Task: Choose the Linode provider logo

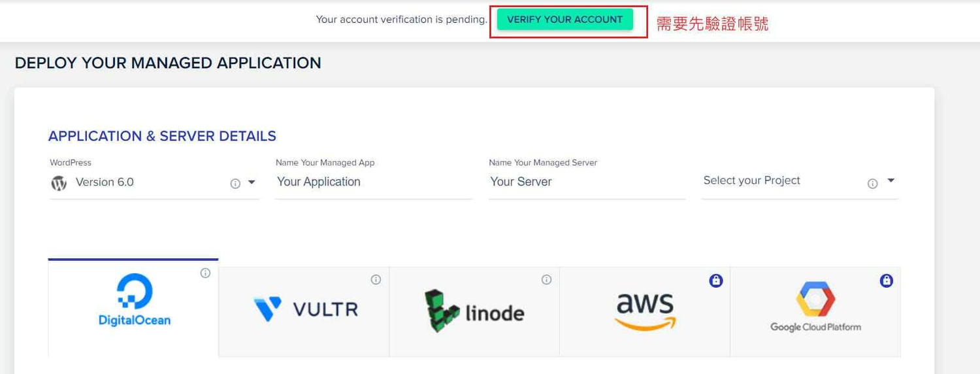Action: [x=474, y=312]
